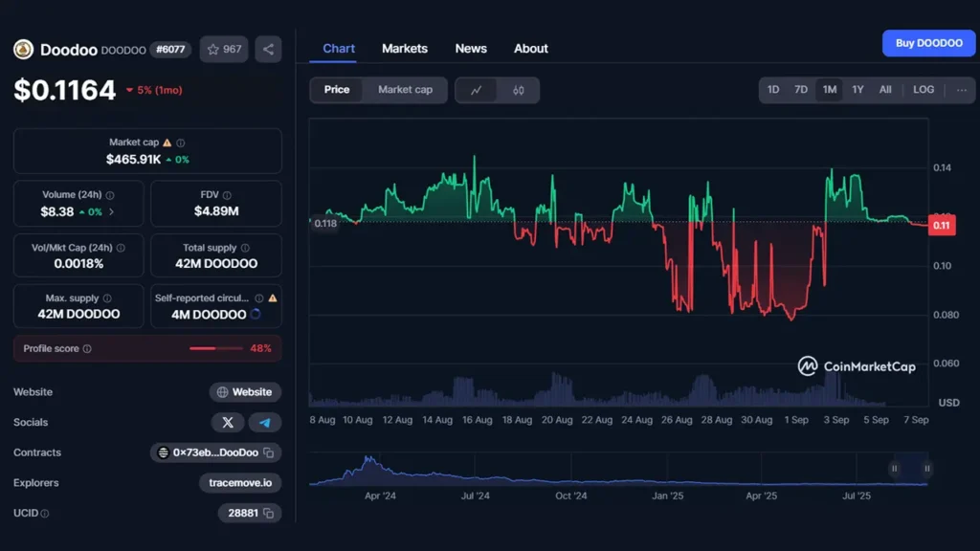This screenshot has width=980, height=551.
Task: Open the X (Twitter) social link
Action: point(228,422)
